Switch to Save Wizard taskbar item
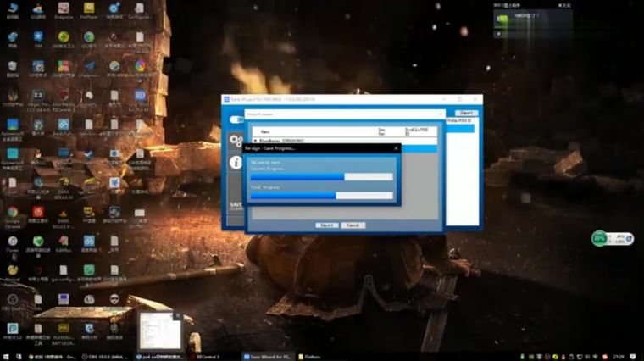This screenshot has height=361, width=644. point(268,357)
